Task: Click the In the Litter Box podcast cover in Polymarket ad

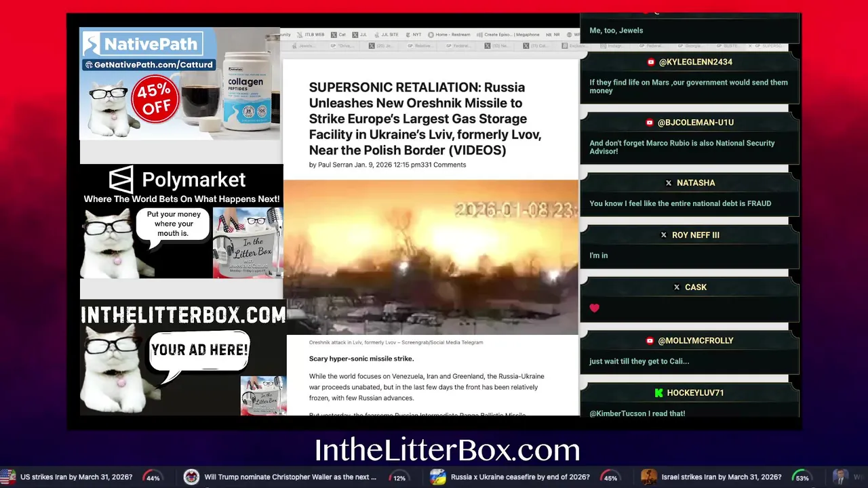Action: [x=248, y=243]
